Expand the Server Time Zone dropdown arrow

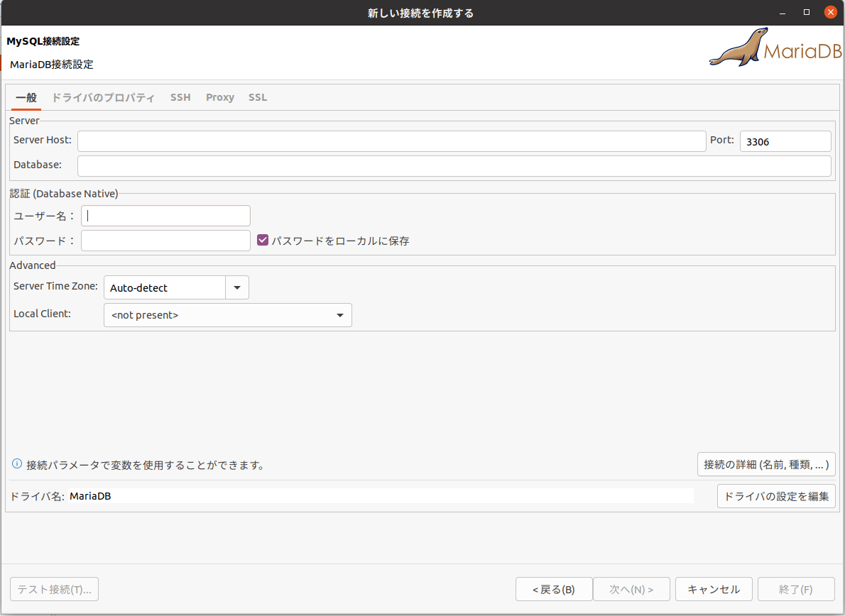pos(237,287)
